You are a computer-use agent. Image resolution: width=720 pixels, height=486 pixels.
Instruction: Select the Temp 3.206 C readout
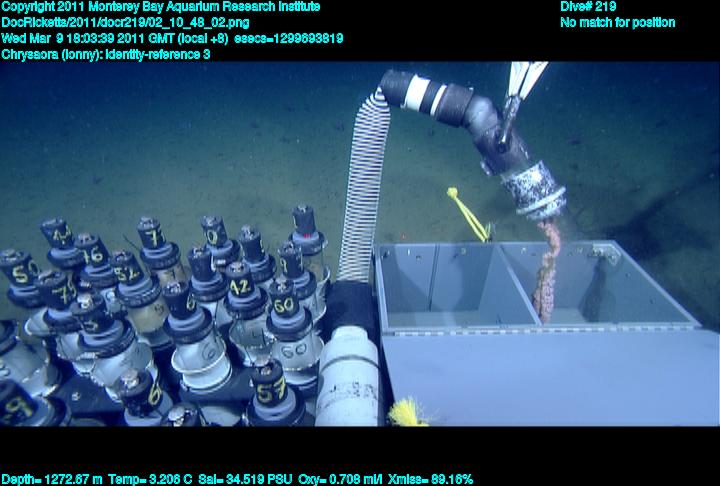[x=161, y=479]
